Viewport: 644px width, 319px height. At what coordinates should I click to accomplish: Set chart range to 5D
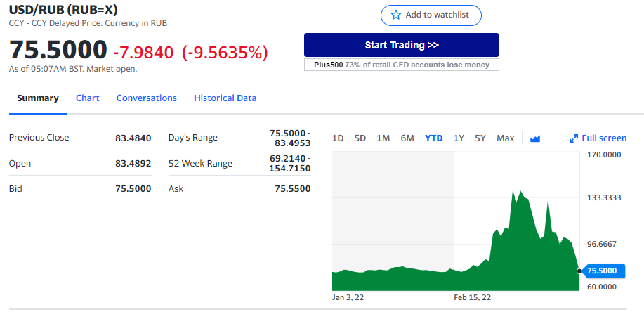click(x=360, y=138)
